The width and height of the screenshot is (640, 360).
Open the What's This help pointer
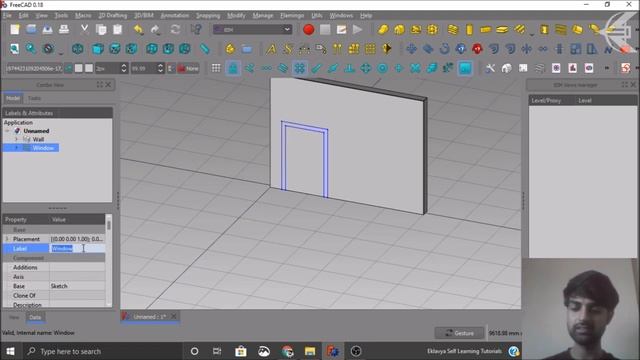point(196,29)
